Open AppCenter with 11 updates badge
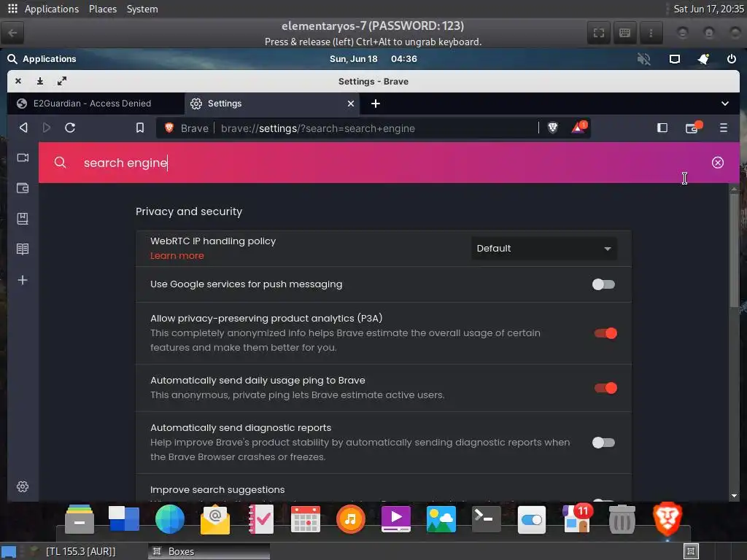This screenshot has height=560, width=747. click(577, 518)
